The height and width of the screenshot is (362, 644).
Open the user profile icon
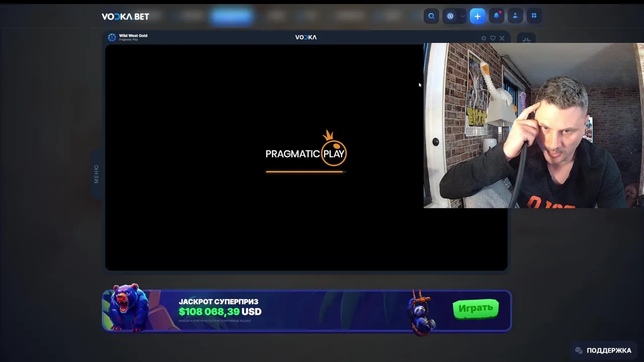[515, 16]
